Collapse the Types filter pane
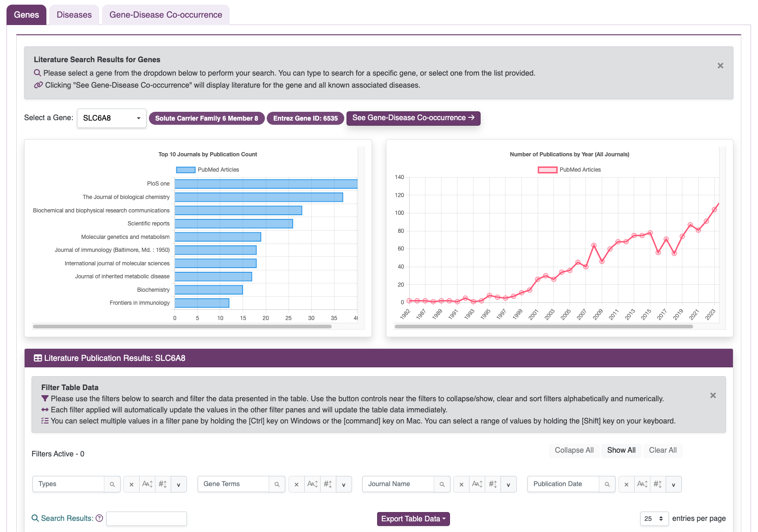Image resolution: width=758 pixels, height=532 pixels. [x=179, y=484]
